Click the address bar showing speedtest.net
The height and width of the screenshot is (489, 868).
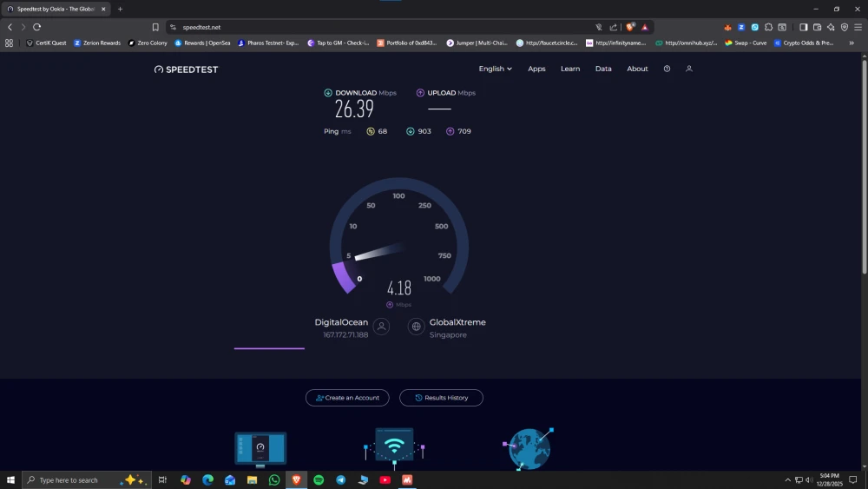click(x=347, y=27)
